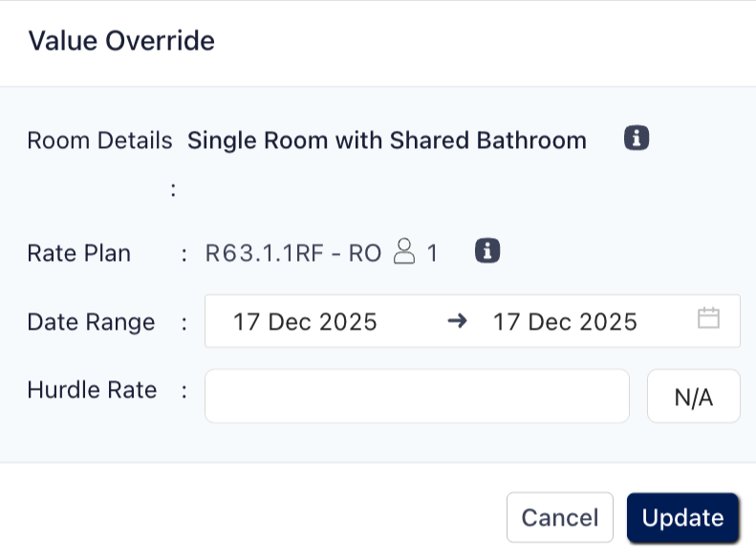756x560 pixels.
Task: Click the Date Range label
Action: [91, 322]
